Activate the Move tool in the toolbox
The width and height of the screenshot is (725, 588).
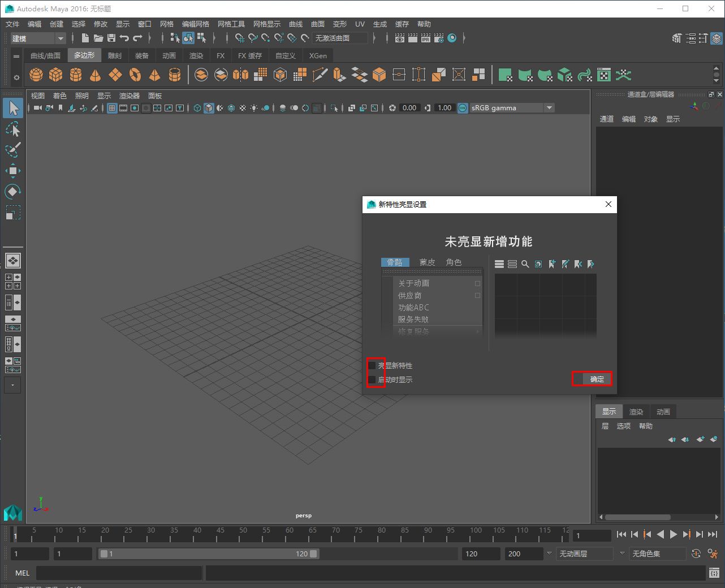[x=13, y=171]
